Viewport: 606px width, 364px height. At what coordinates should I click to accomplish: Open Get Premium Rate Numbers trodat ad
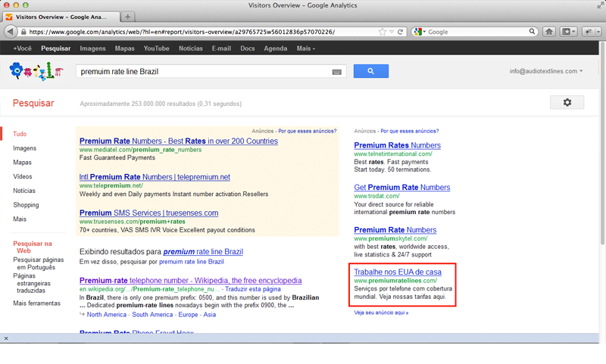pyautogui.click(x=402, y=187)
